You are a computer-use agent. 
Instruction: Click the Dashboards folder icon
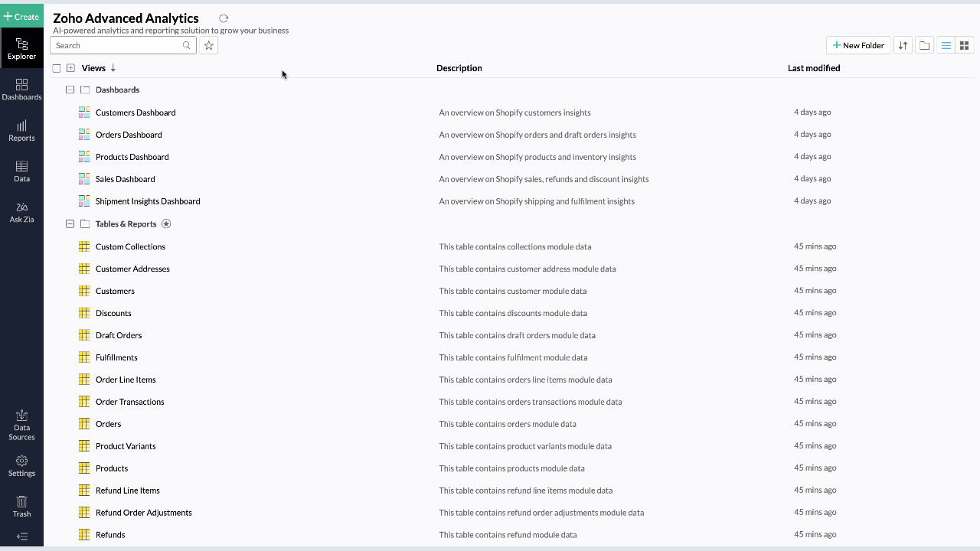(x=85, y=90)
